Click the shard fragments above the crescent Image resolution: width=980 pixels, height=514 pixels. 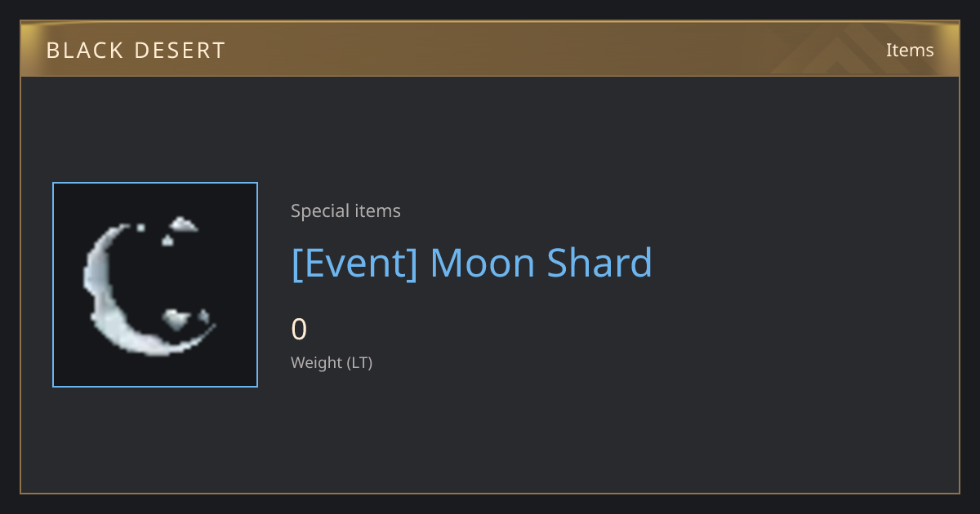(x=176, y=229)
